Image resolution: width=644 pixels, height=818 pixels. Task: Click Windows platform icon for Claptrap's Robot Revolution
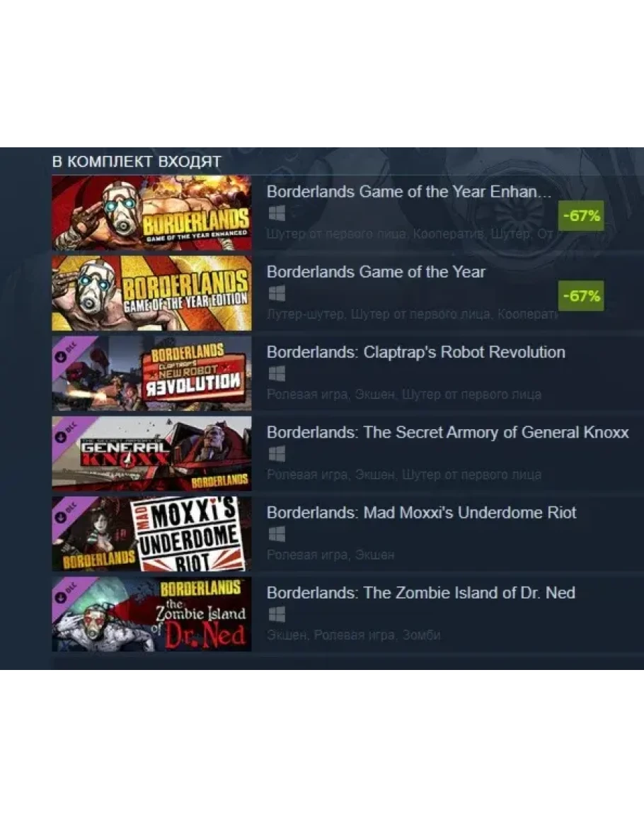point(277,374)
